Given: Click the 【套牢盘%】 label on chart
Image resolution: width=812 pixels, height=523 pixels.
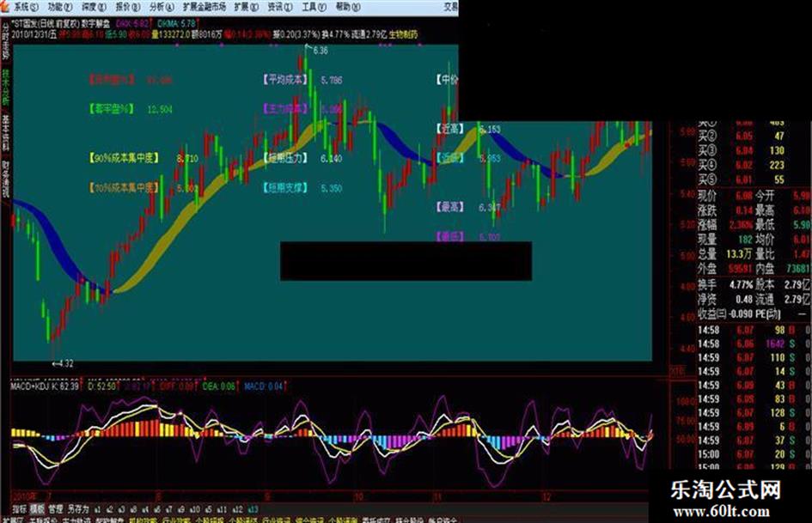Looking at the screenshot, I should click(112, 109).
